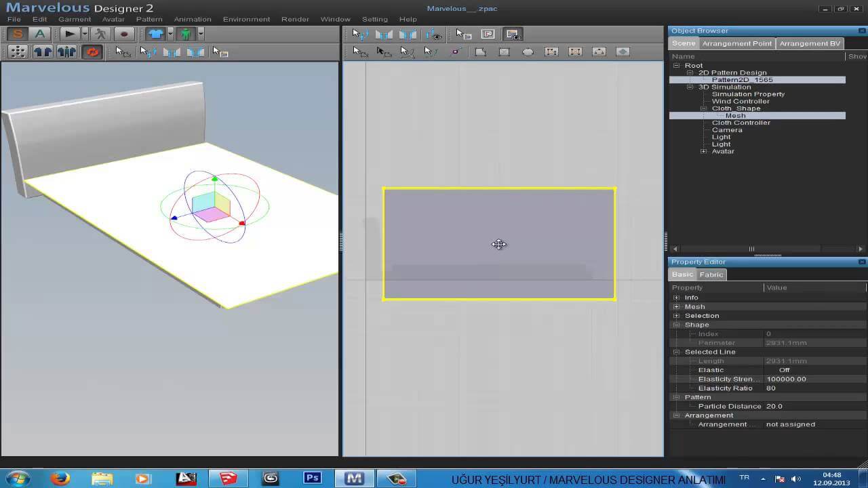The image size is (868, 488).
Task: Click the green avatar figure icon
Action: pos(186,34)
